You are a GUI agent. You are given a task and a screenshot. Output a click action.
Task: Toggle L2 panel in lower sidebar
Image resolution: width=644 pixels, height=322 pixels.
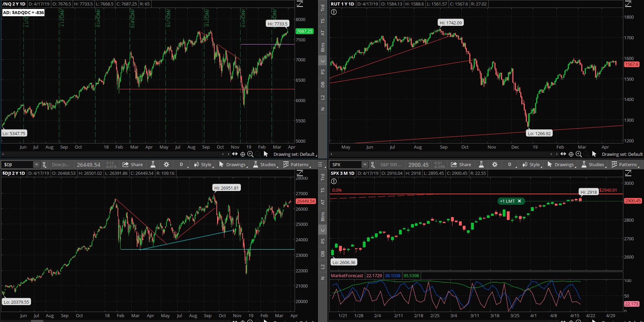coord(323,266)
